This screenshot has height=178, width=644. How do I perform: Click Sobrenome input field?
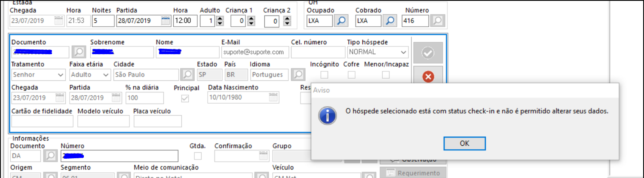[x=122, y=52]
